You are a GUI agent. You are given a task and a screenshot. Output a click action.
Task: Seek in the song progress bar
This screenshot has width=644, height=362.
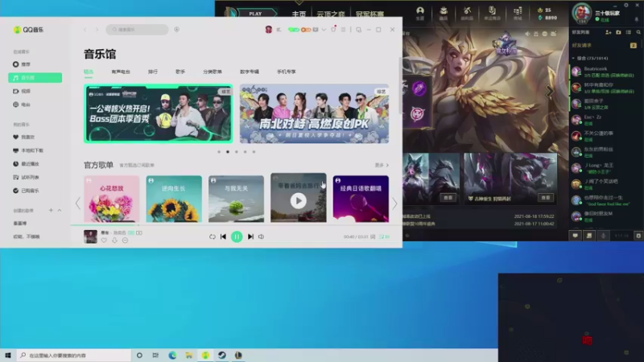236,225
